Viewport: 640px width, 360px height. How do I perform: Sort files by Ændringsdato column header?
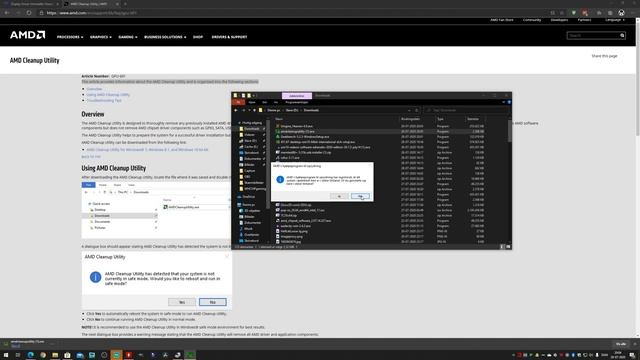click(411, 119)
